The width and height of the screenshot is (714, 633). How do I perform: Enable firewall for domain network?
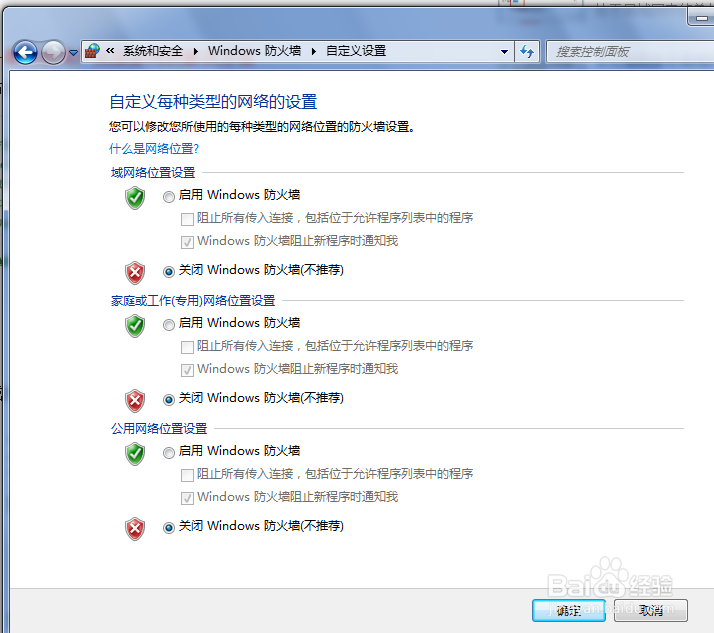(169, 197)
